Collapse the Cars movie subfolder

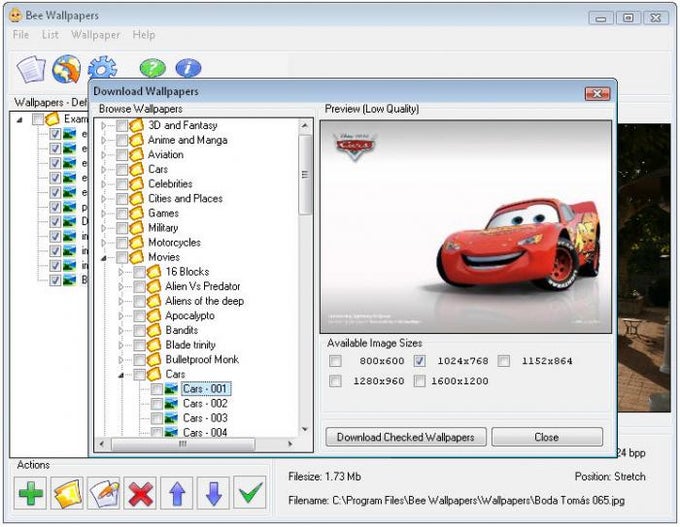[x=121, y=375]
